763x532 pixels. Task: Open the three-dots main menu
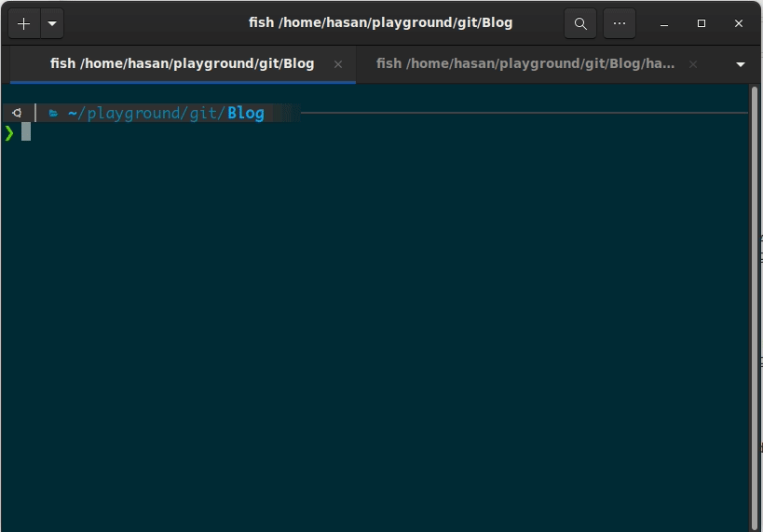pos(619,23)
